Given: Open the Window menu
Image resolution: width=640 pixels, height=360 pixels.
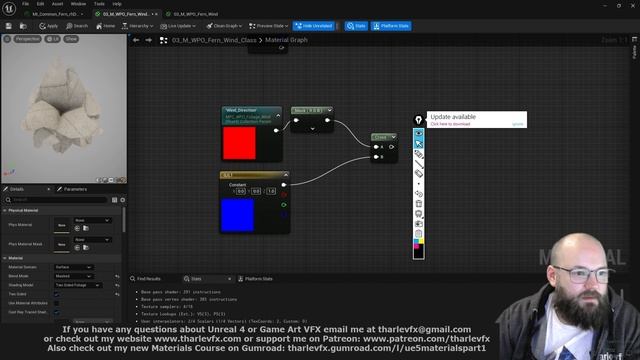Looking at the screenshot, I should [x=78, y=4].
